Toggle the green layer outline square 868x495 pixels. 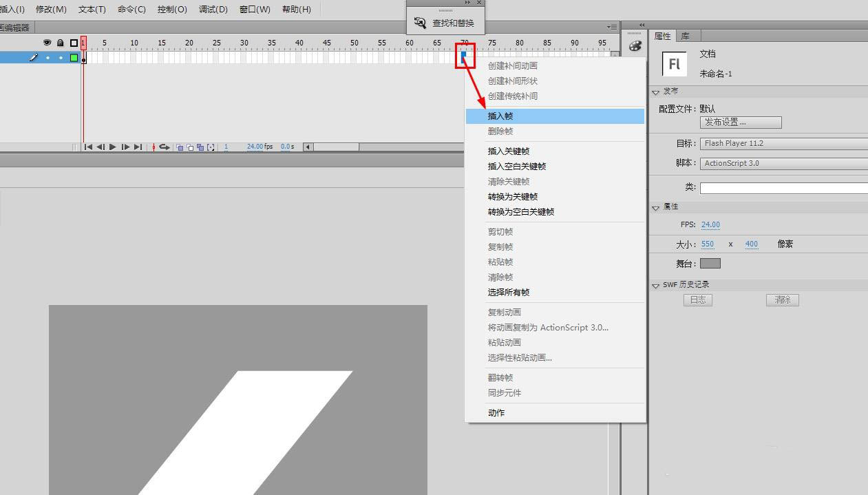74,58
